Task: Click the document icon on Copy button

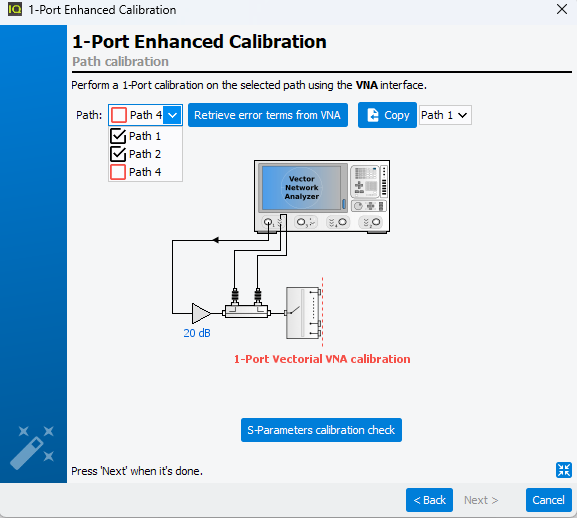Action: [x=373, y=115]
